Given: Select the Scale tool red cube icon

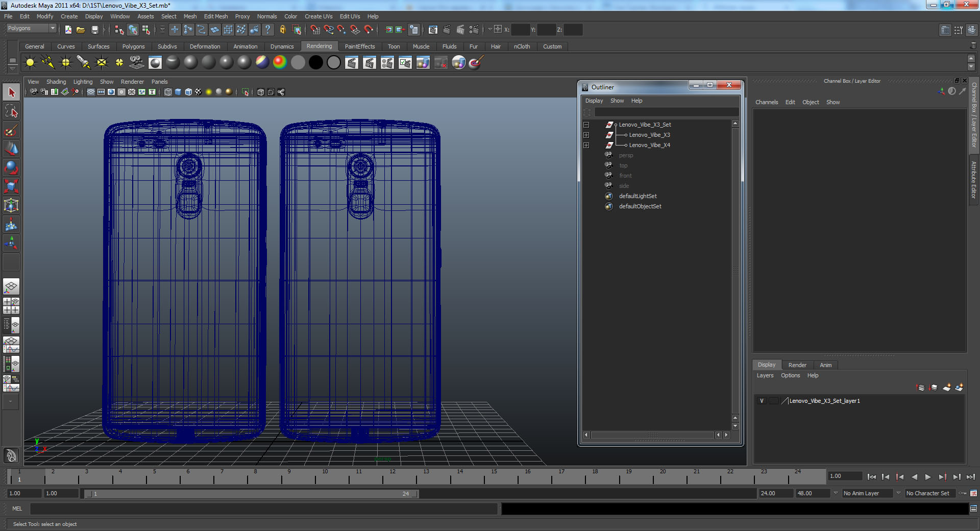Looking at the screenshot, I should click(11, 187).
